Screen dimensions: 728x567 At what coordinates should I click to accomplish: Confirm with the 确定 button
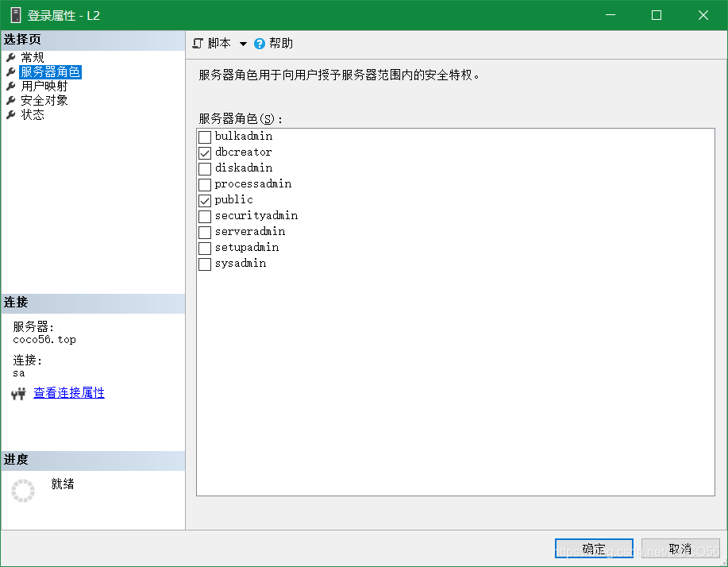594,549
